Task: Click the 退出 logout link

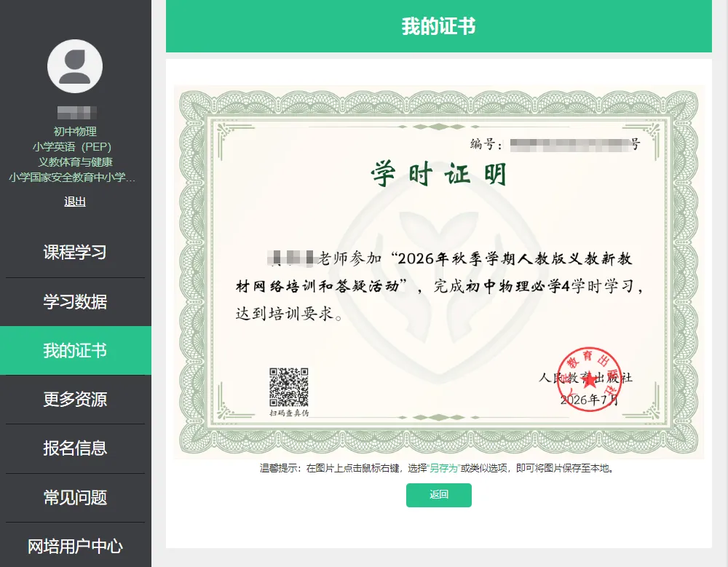Action: click(x=75, y=202)
